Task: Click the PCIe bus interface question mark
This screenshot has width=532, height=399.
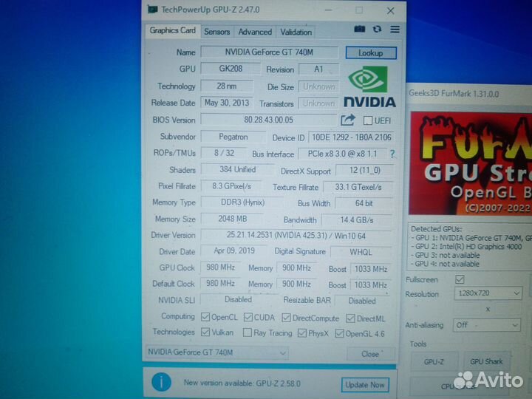Action: coord(392,154)
